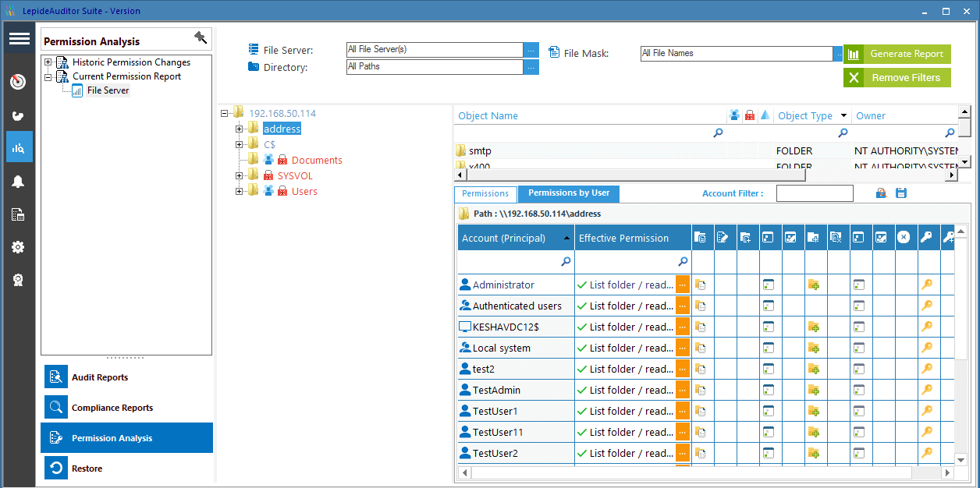Image resolution: width=980 pixels, height=488 pixels.
Task: Select the second sidebar icon below the radar
Action: (x=19, y=116)
